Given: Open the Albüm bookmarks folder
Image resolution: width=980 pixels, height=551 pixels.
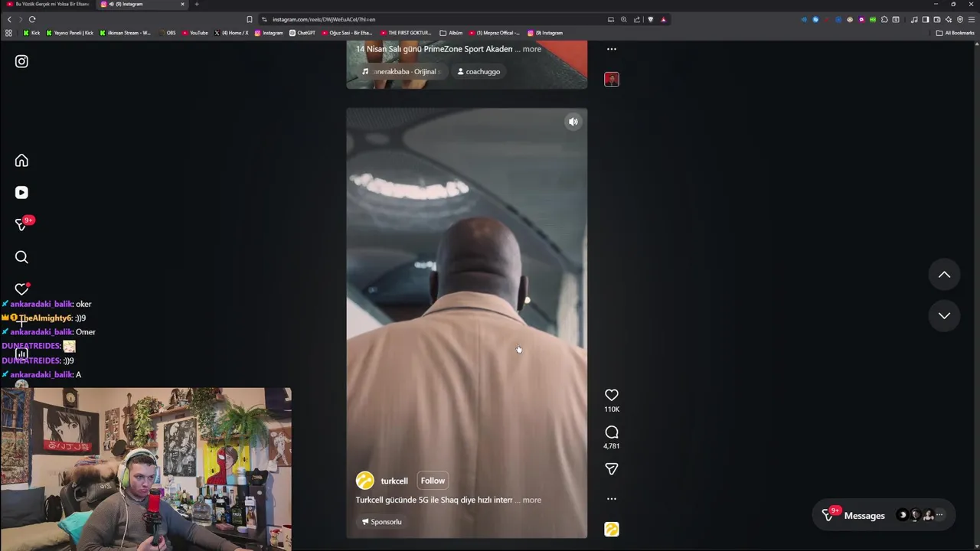Looking at the screenshot, I should pyautogui.click(x=451, y=33).
